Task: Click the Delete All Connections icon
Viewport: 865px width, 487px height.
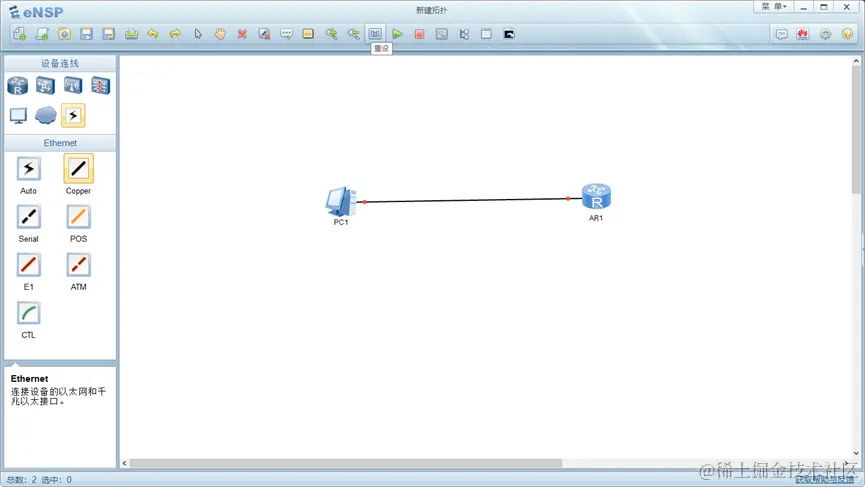Action: pos(264,34)
